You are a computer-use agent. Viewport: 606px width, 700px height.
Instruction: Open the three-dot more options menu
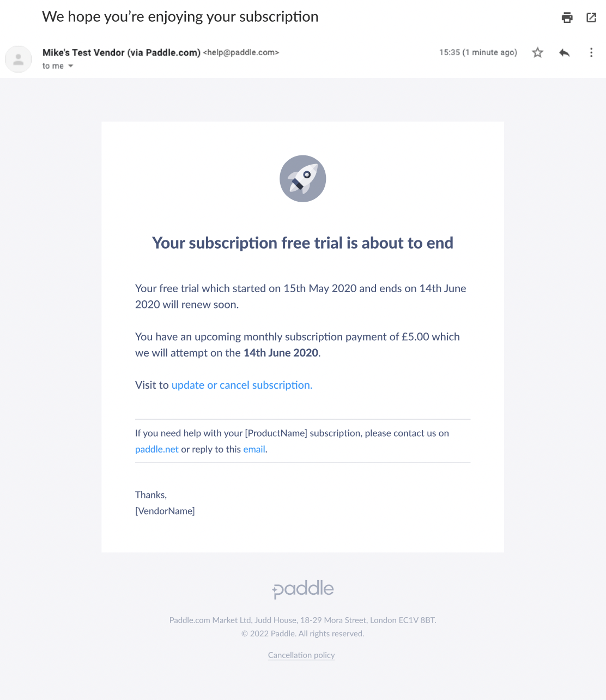[591, 52]
